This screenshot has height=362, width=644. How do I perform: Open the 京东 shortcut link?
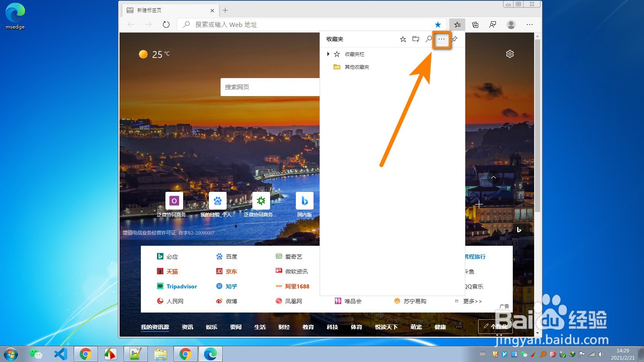[x=231, y=271]
